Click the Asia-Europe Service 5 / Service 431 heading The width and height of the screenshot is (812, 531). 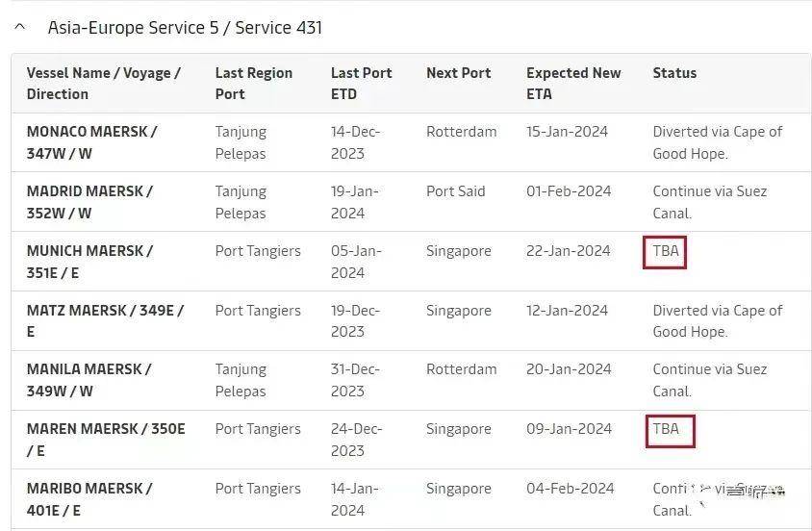[185, 28]
